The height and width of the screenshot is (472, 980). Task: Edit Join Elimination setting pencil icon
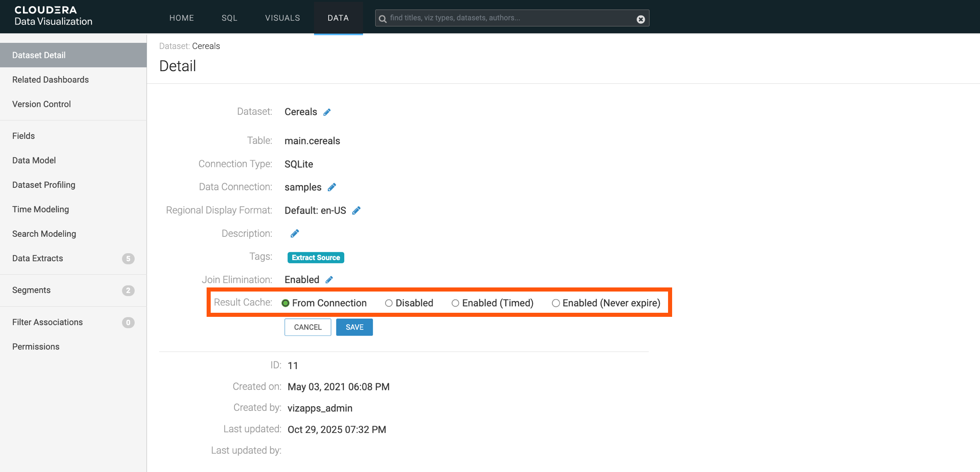329,280
